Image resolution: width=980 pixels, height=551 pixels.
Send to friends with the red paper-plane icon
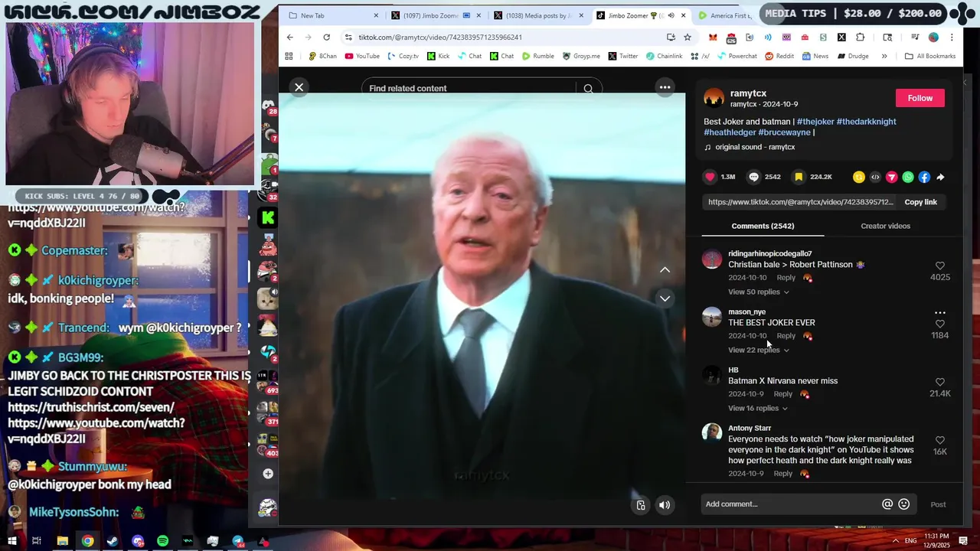pos(891,177)
